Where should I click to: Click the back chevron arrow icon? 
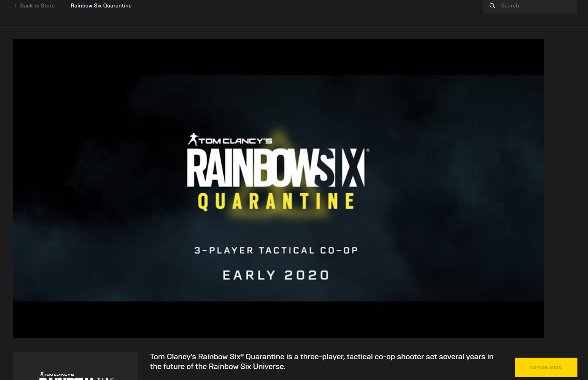(x=16, y=5)
